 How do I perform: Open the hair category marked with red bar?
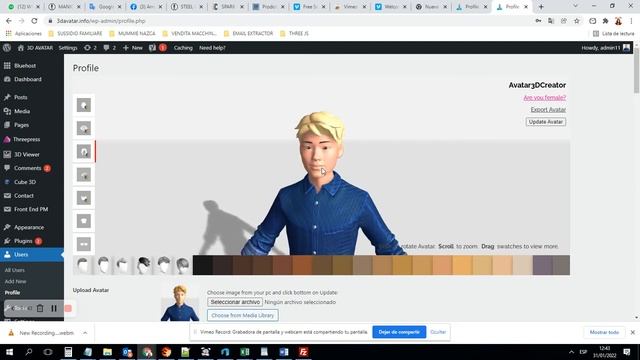tap(84, 151)
